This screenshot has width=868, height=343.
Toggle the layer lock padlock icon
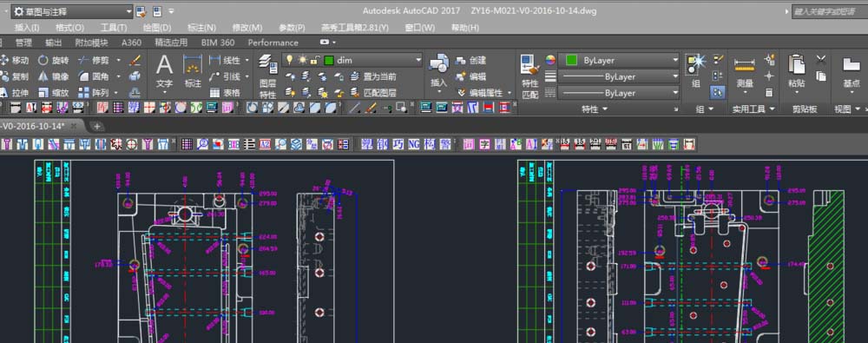click(x=314, y=60)
